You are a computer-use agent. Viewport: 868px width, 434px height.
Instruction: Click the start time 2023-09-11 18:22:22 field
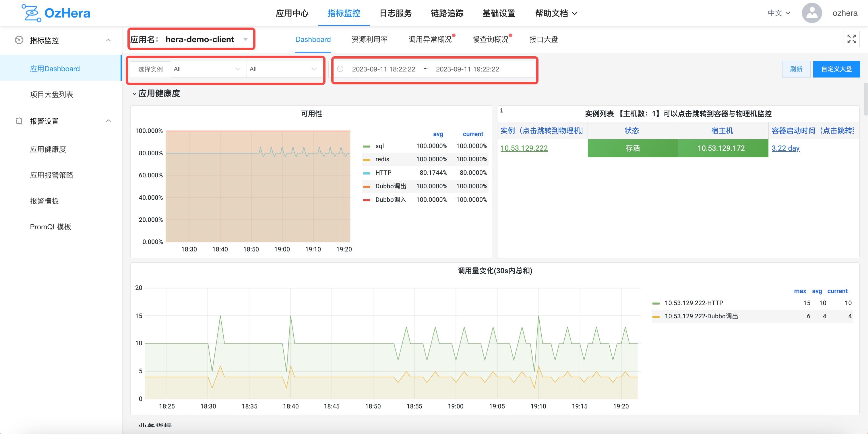pos(383,69)
